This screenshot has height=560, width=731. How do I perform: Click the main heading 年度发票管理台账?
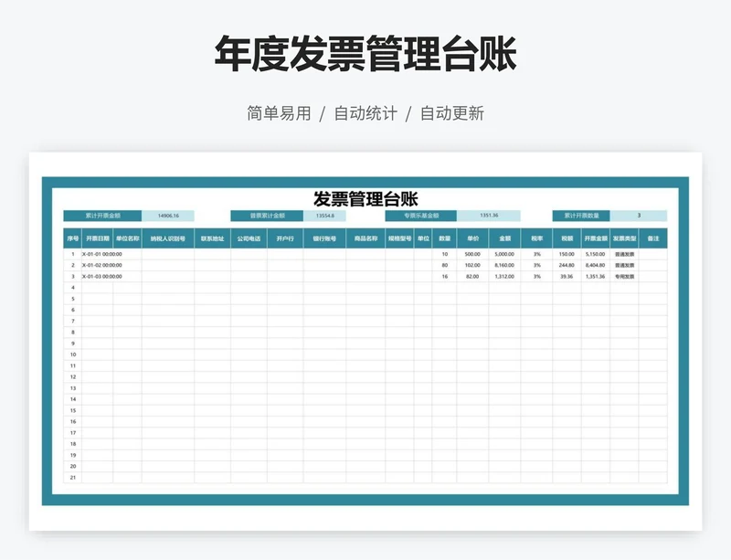point(365,54)
